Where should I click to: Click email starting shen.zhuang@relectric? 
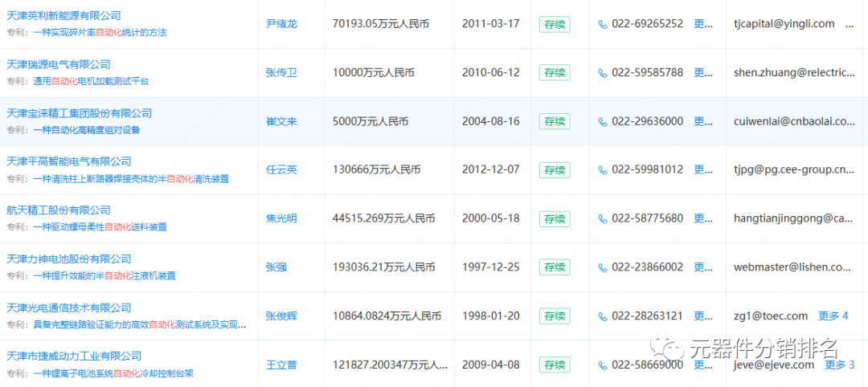pyautogui.click(x=794, y=72)
